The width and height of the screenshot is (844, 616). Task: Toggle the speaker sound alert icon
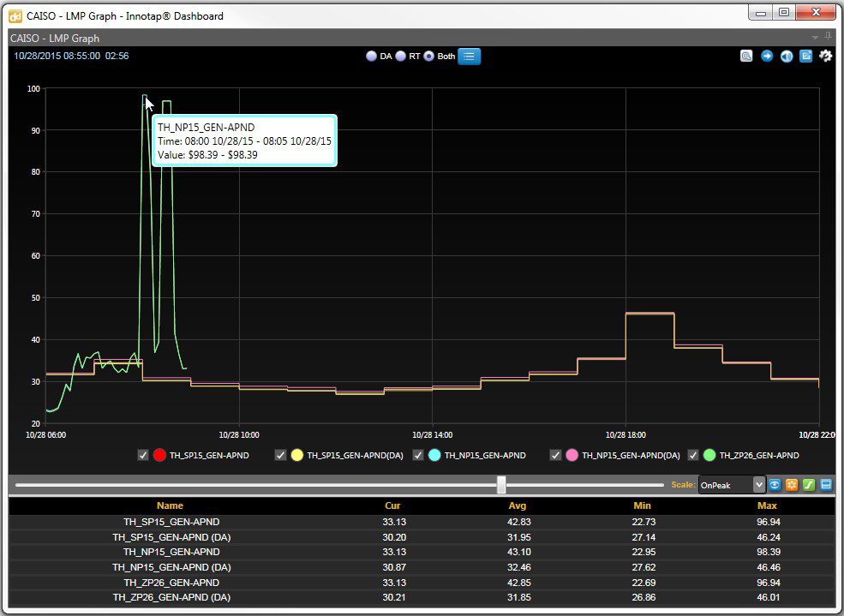[x=787, y=56]
